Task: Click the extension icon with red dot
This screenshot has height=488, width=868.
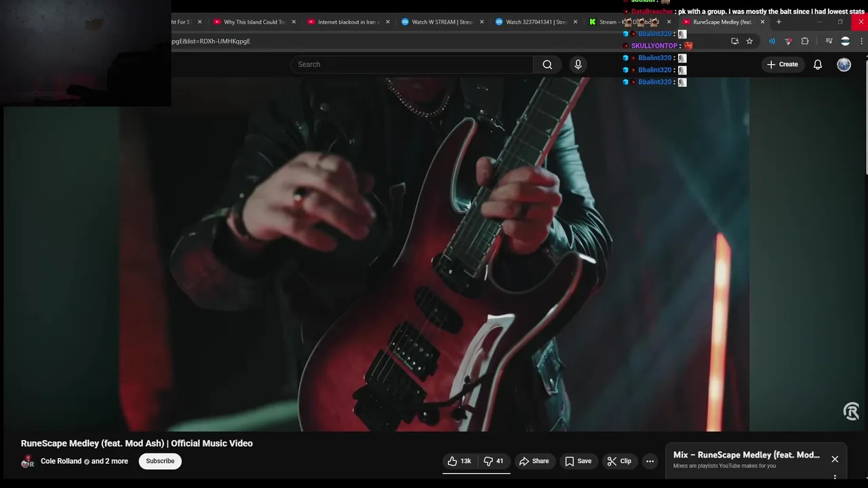Action: click(x=788, y=41)
